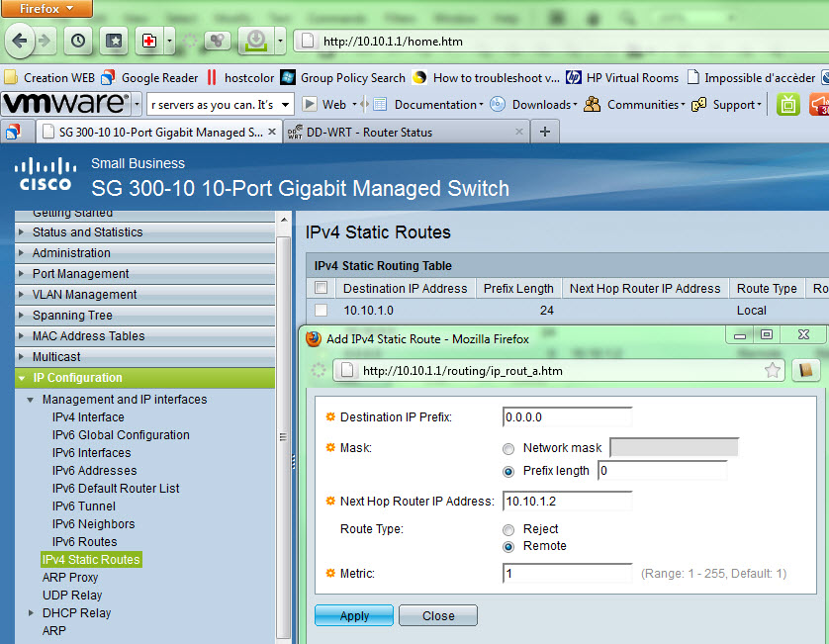Bookmark popup page with star icon

773,370
